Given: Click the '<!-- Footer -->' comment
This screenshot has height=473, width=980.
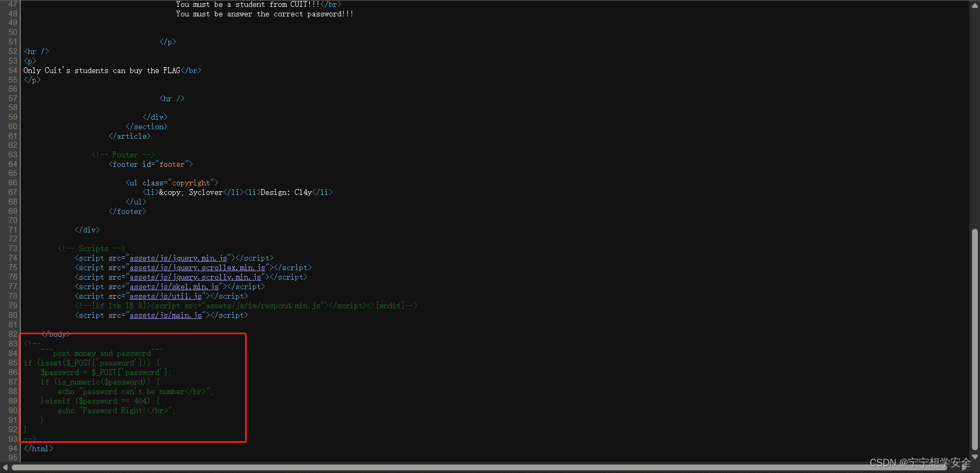Looking at the screenshot, I should 123,155.
